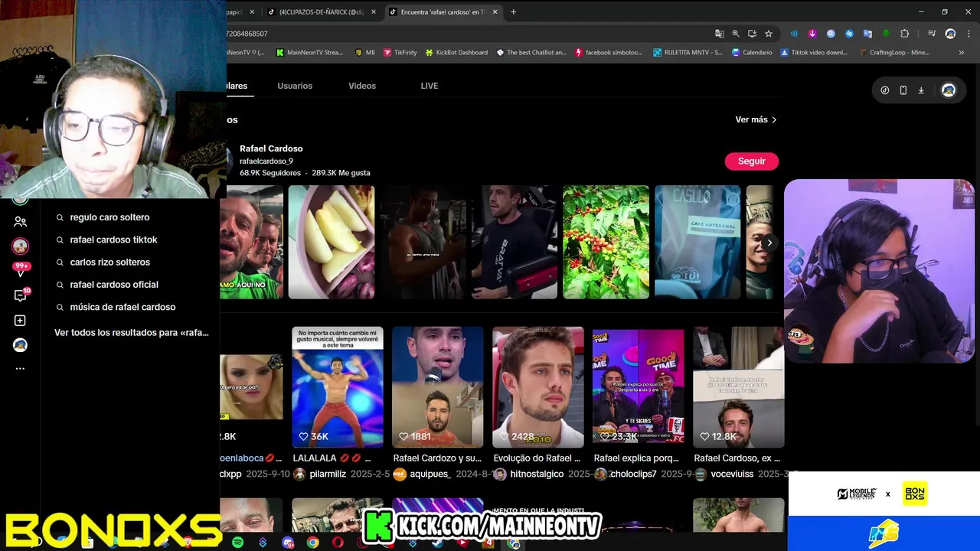Close the 'Encuentra rafael cardoso' tab

click(495, 11)
